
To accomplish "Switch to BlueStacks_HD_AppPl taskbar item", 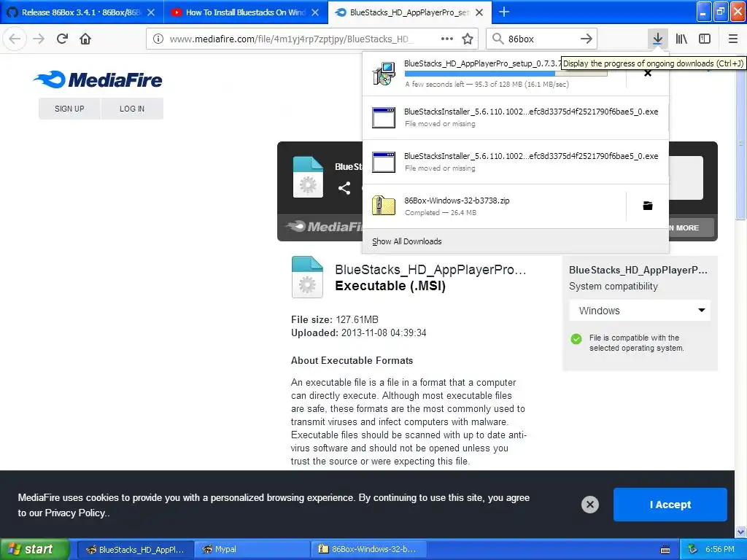I will coord(135,550).
